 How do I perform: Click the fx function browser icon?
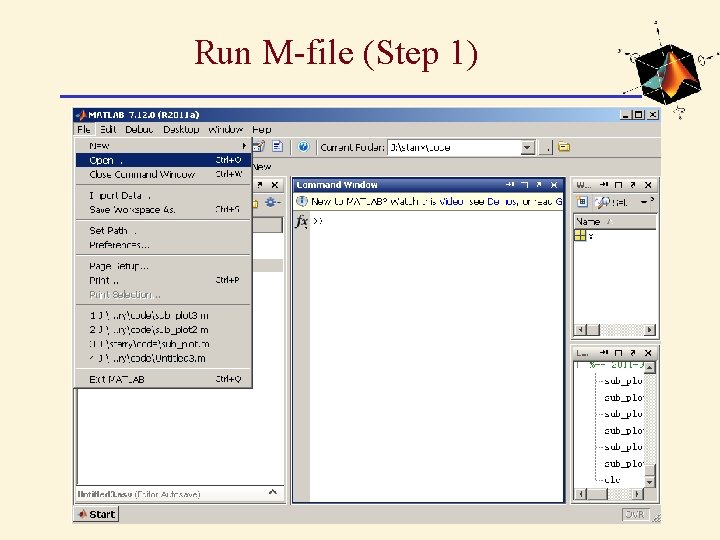[301, 221]
